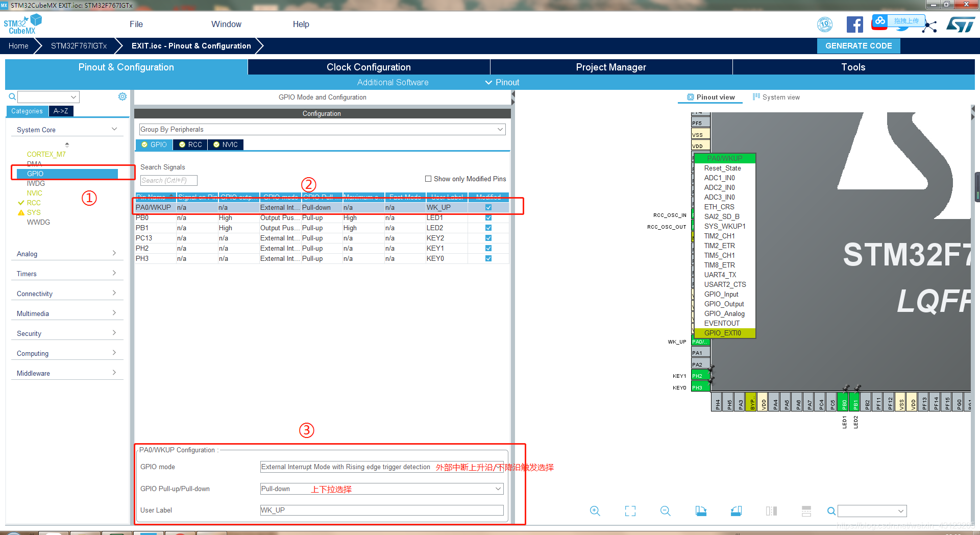The height and width of the screenshot is (535, 980).
Task: Toggle Modified checkbox for PC13 row
Action: (x=488, y=238)
